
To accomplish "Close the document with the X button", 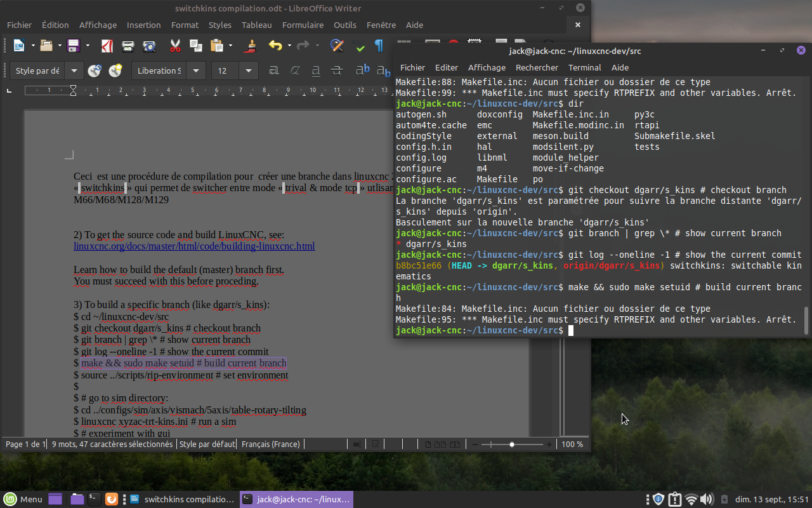I will coord(577,25).
